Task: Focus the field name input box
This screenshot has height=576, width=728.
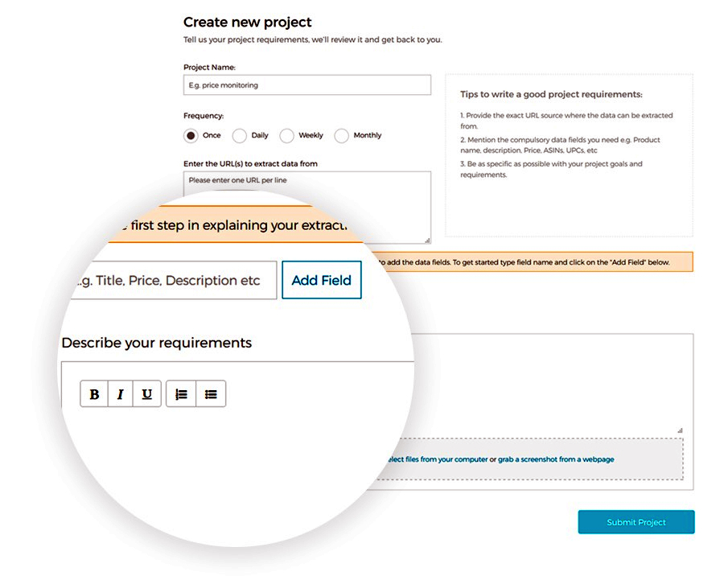Action: click(174, 280)
